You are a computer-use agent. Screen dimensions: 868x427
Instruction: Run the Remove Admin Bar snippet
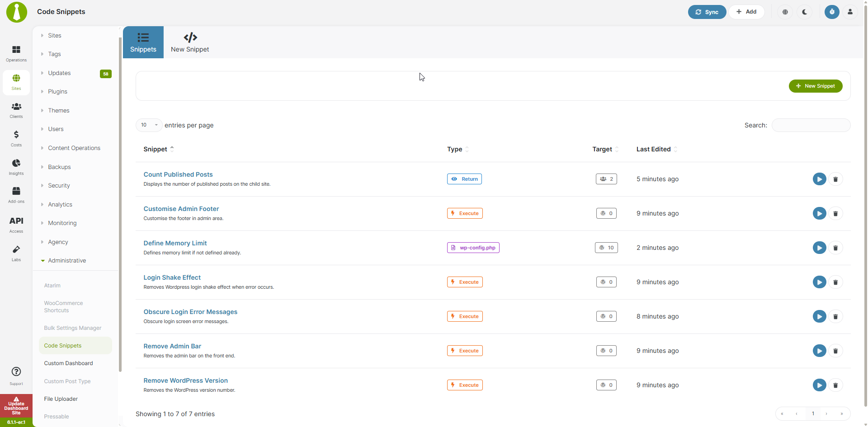[x=819, y=351]
